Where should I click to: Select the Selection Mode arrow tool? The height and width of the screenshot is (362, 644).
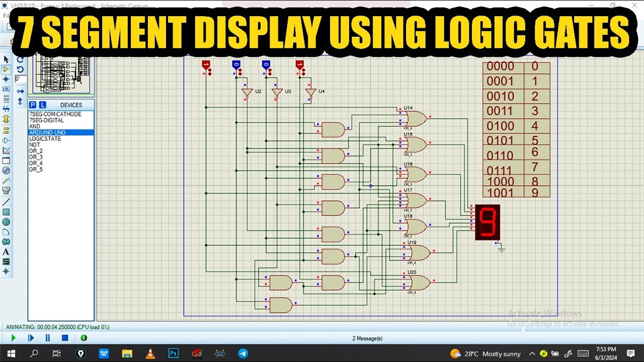[6, 60]
